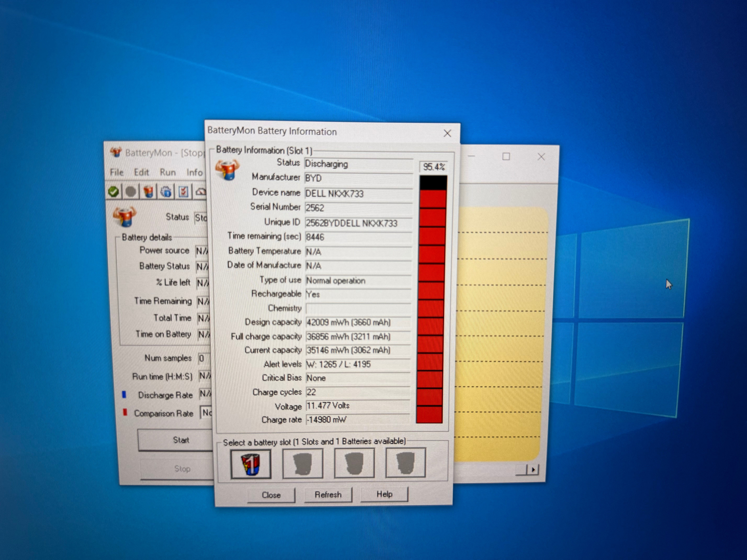Click the blue gear info icon in BatteryMon toolbar
The width and height of the screenshot is (747, 560).
[166, 192]
